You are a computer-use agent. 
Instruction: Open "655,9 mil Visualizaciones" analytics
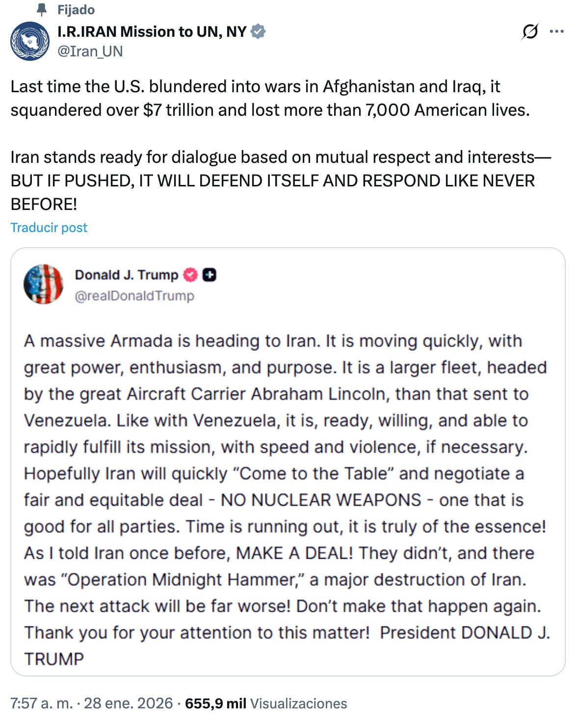click(264, 703)
